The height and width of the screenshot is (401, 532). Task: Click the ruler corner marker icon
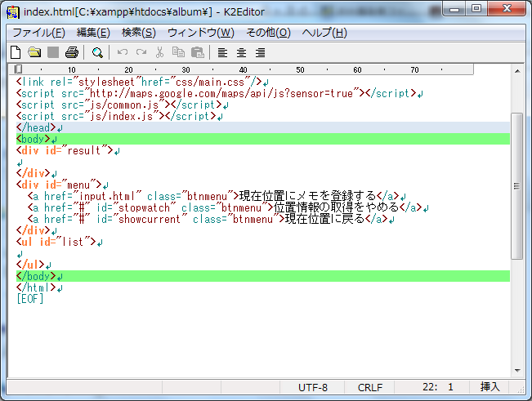(x=18, y=69)
